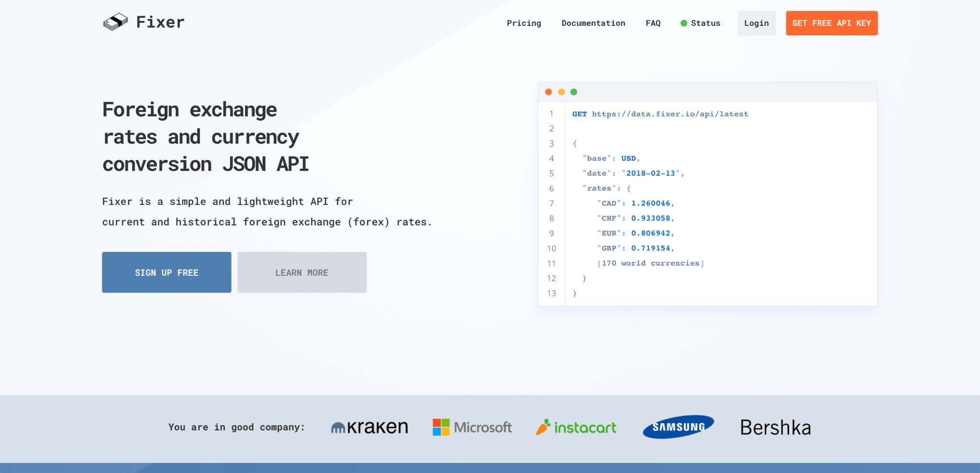Click the EUR rate 0.806942

(651, 233)
